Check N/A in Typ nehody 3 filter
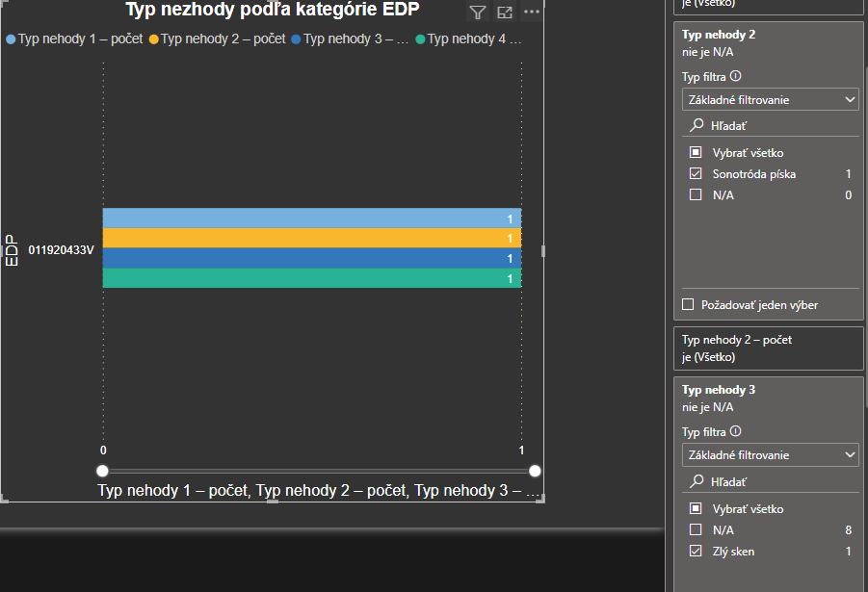 click(x=696, y=529)
